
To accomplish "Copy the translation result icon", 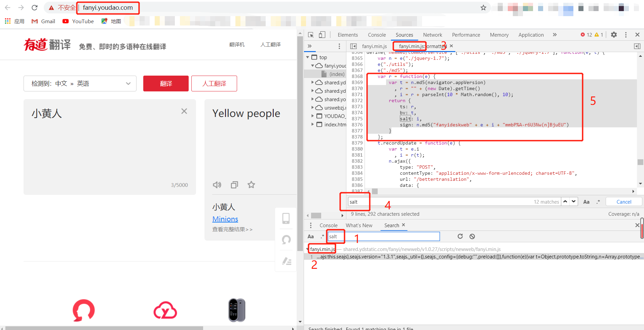I will [x=234, y=184].
